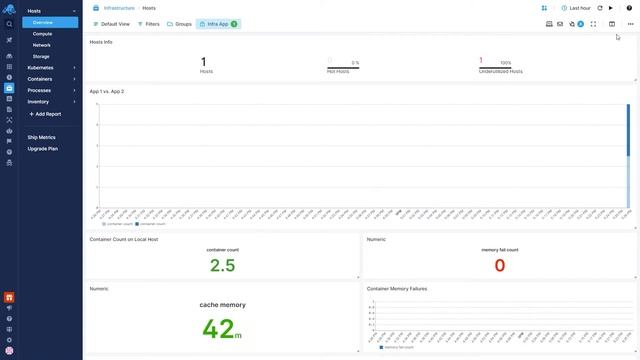Click the Hosts Info panel title
The width and height of the screenshot is (640, 360).
pos(101,42)
